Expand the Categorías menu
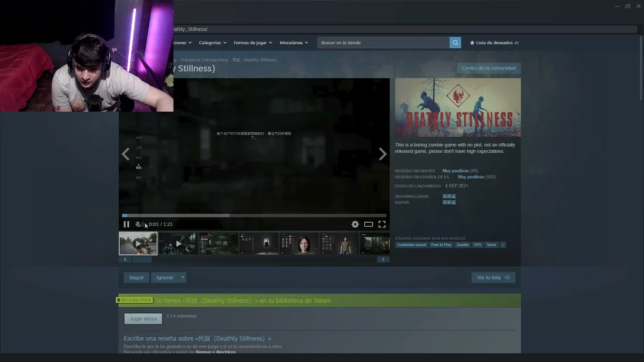 [213, 43]
